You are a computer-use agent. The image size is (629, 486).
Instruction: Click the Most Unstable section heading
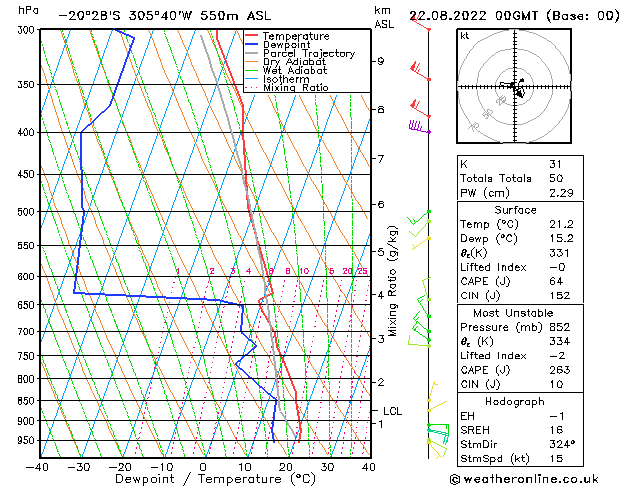(513, 313)
